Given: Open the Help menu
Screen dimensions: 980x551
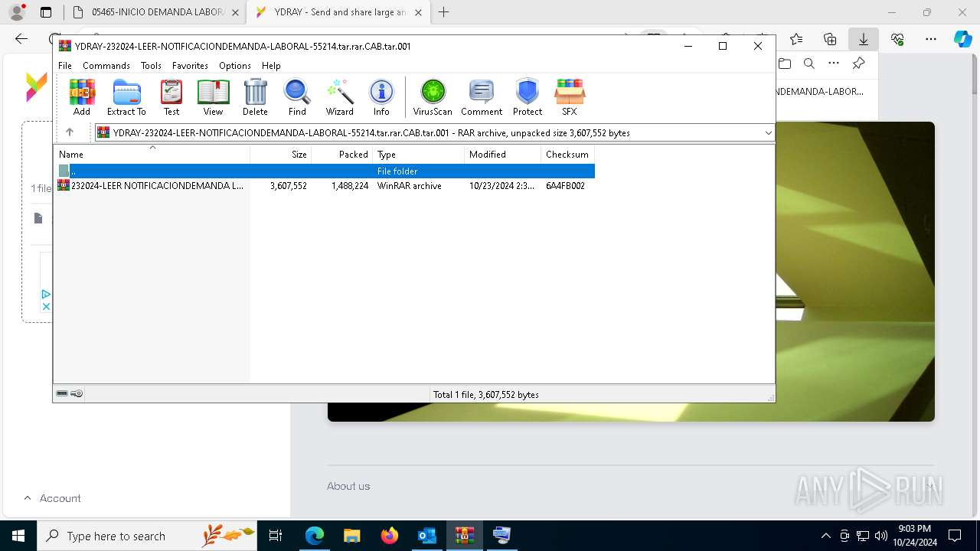Looking at the screenshot, I should [x=271, y=66].
